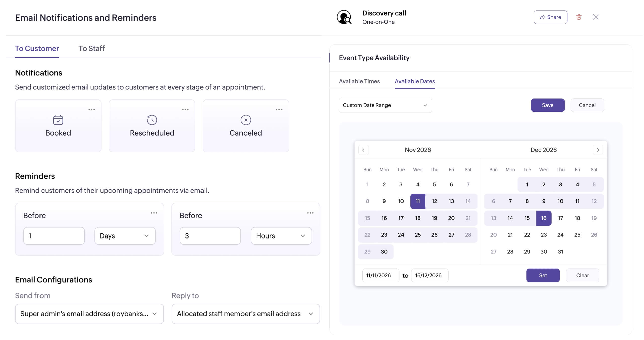Expand the Hours unit dropdown
The width and height of the screenshot is (644, 340).
(x=281, y=236)
